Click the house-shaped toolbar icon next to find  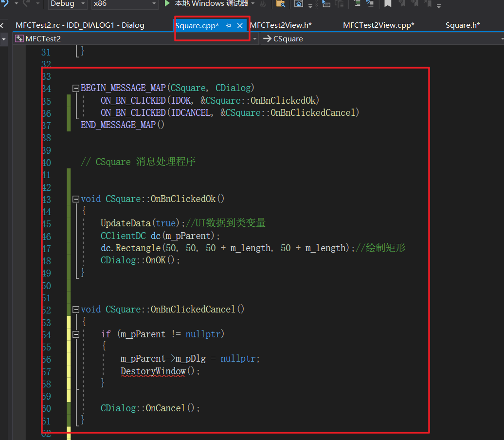point(299,3)
